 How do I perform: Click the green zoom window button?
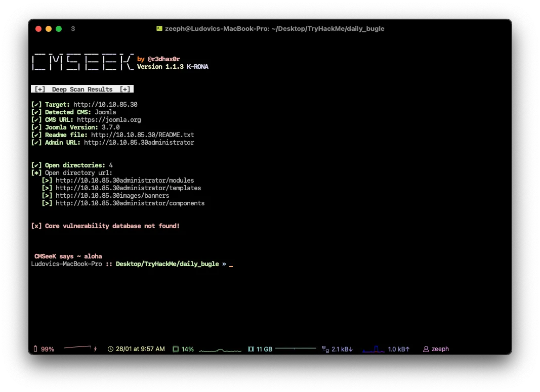[59, 29]
